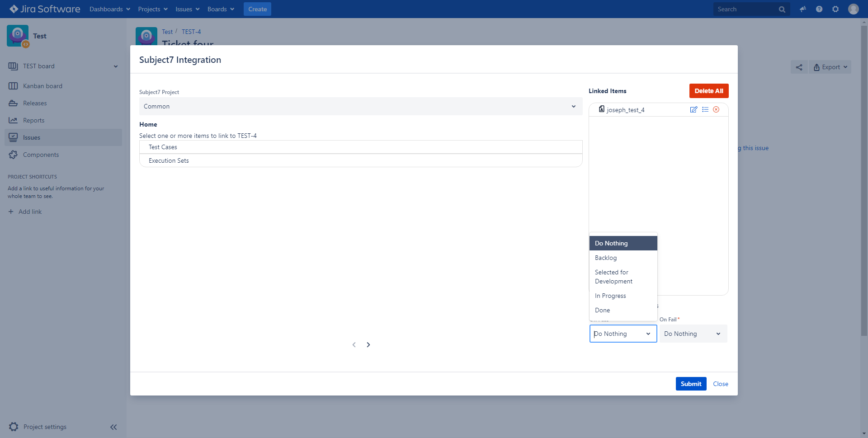Pick Done from the status list
The image size is (868, 438).
coord(603,311)
